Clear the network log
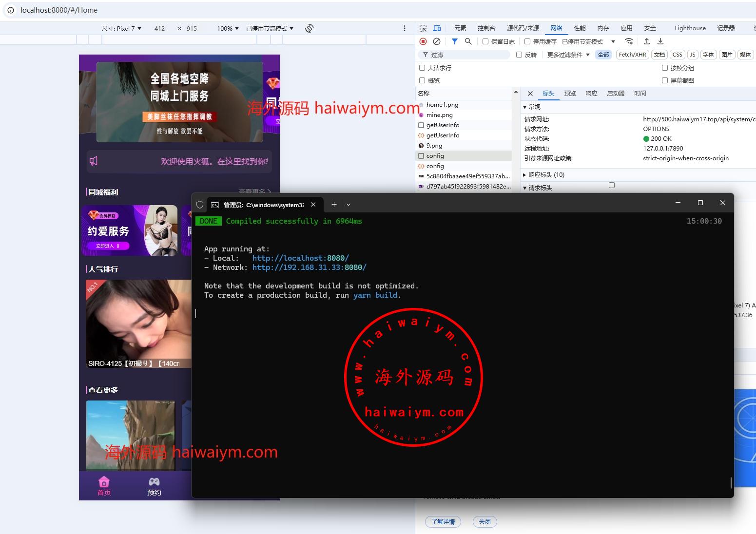This screenshot has height=534, width=756. [x=437, y=41]
